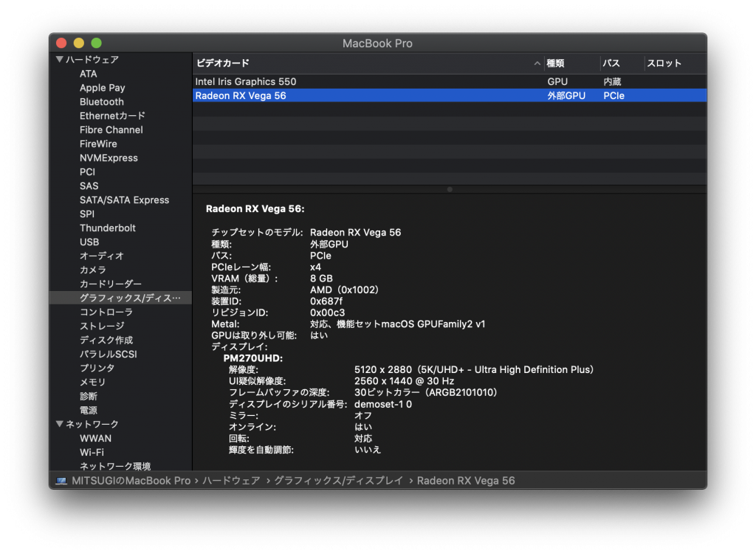Select ディスク作成 in the sidebar
Image resolution: width=756 pixels, height=554 pixels.
(x=106, y=340)
